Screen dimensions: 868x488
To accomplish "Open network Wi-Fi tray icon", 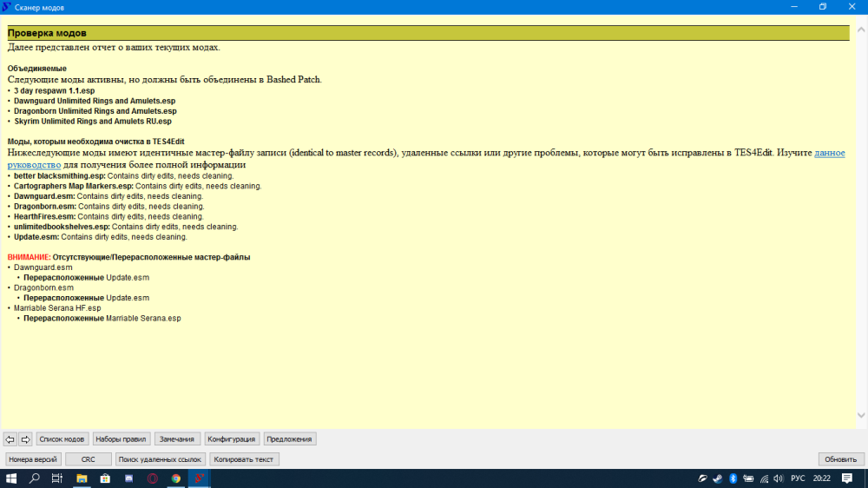I will click(x=764, y=478).
